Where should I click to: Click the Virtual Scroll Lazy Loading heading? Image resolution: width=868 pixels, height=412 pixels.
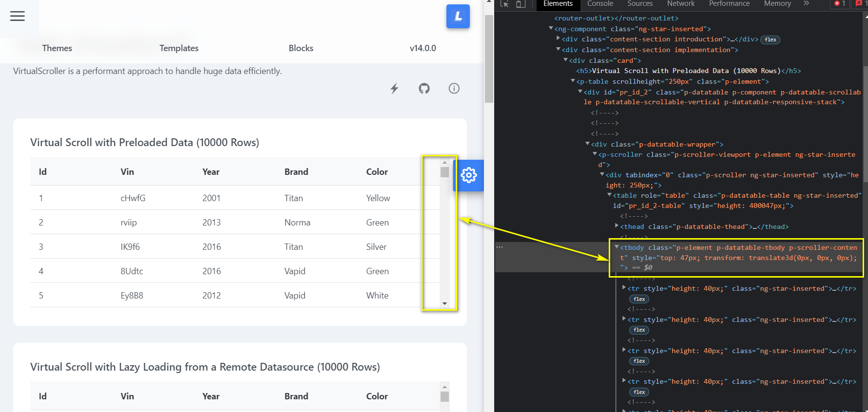pyautogui.click(x=205, y=367)
